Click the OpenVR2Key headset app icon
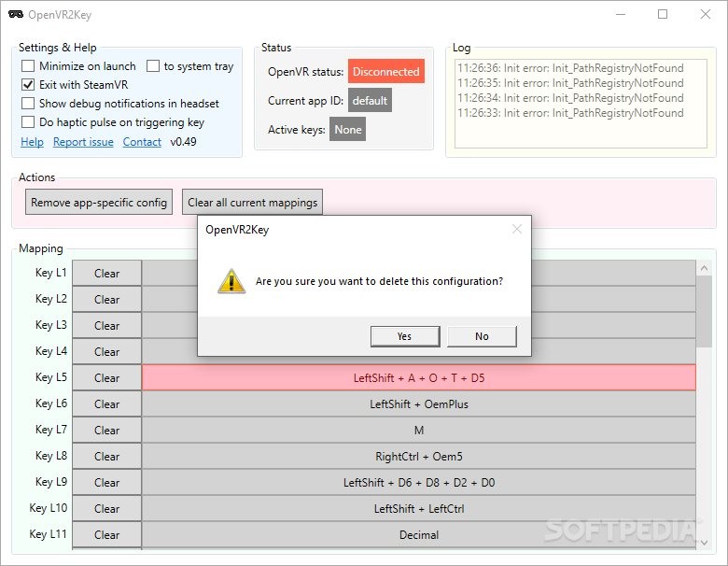Viewport: 728px width, 566px height. [x=16, y=14]
